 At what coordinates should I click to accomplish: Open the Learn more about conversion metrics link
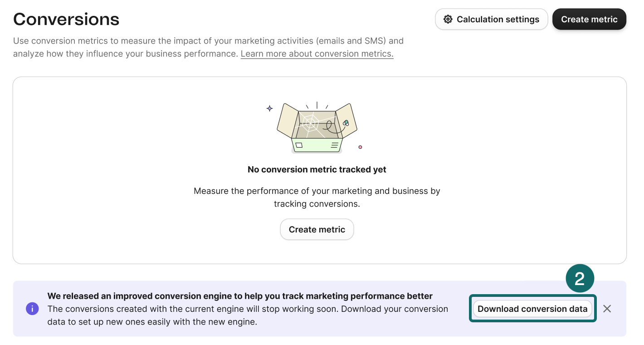tap(317, 54)
